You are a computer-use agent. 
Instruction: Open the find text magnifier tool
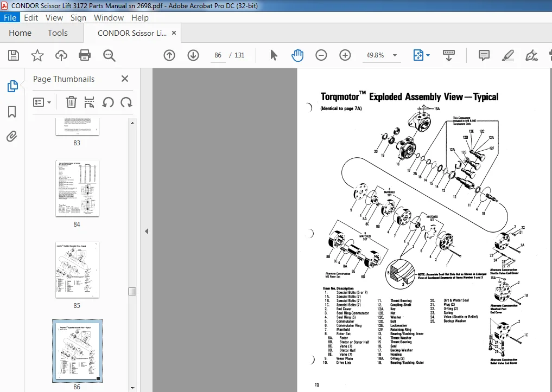pyautogui.click(x=109, y=55)
